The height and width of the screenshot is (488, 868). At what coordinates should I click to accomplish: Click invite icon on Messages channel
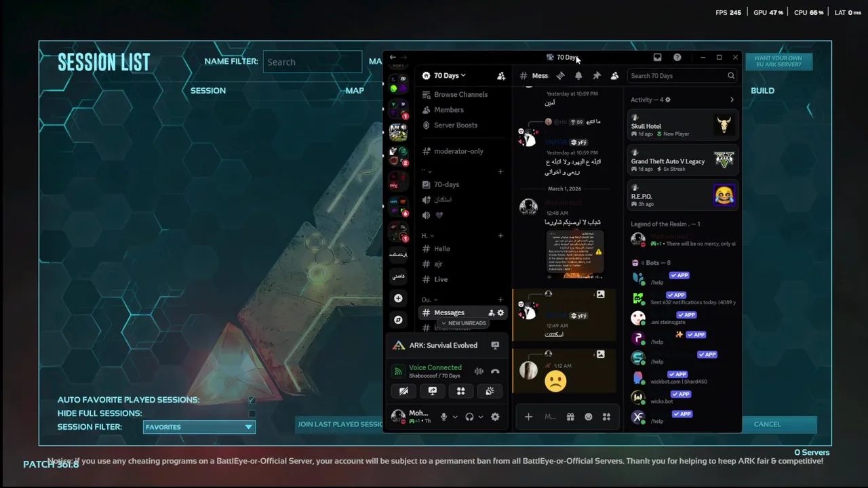tap(492, 312)
